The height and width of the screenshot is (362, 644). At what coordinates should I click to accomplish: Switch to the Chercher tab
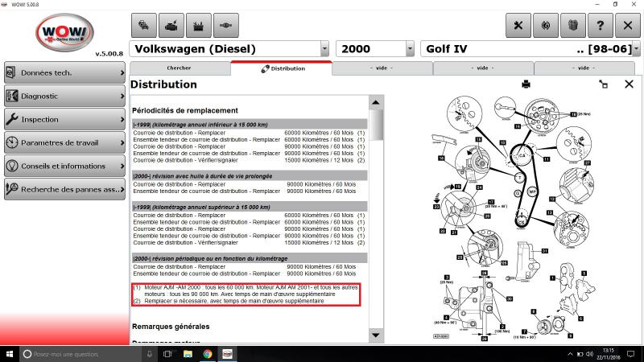(x=179, y=68)
